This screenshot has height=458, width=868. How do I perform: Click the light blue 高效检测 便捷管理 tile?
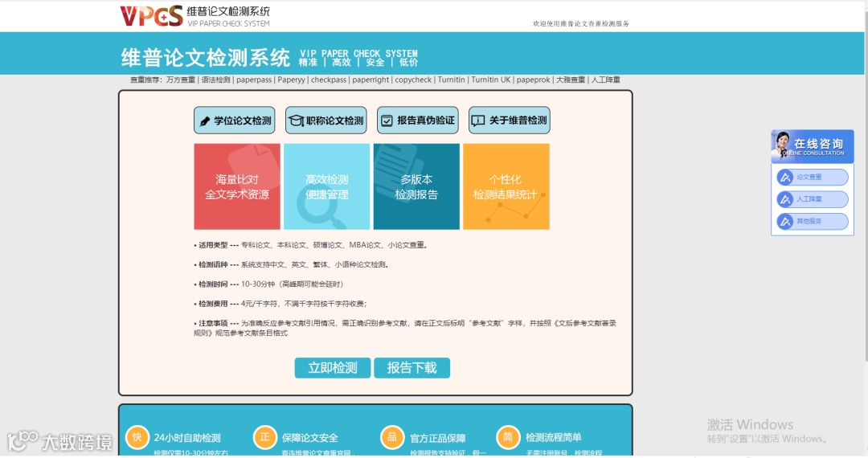point(326,186)
